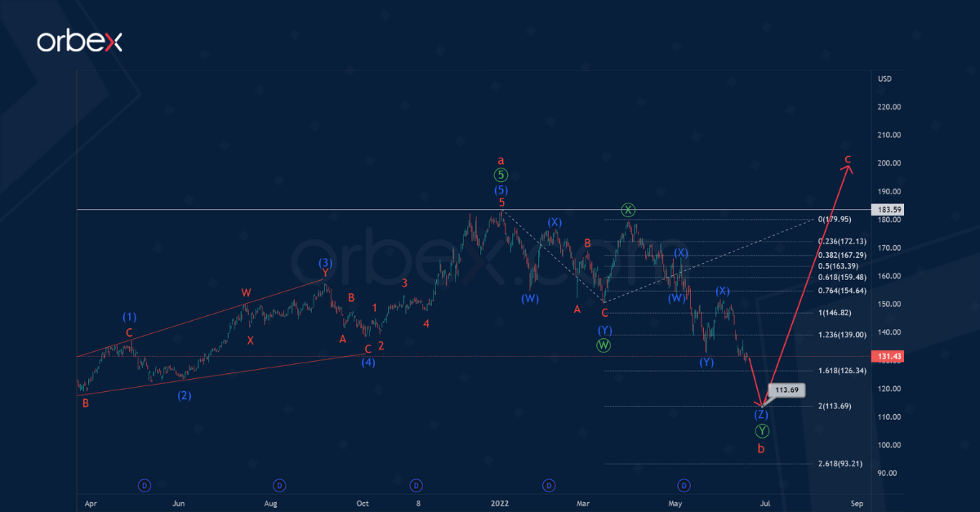The height and width of the screenshot is (512, 980).
Task: Click the D marker right of Aug
Action: pyautogui.click(x=279, y=485)
